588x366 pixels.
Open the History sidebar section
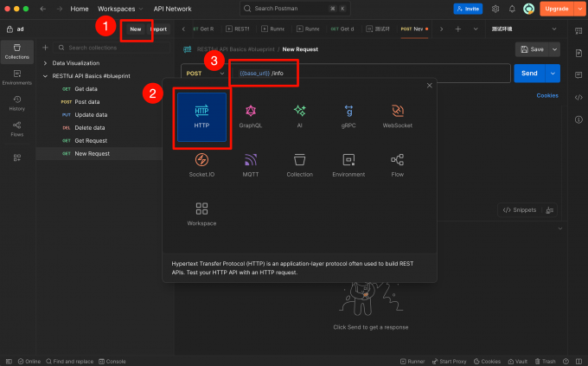17,104
